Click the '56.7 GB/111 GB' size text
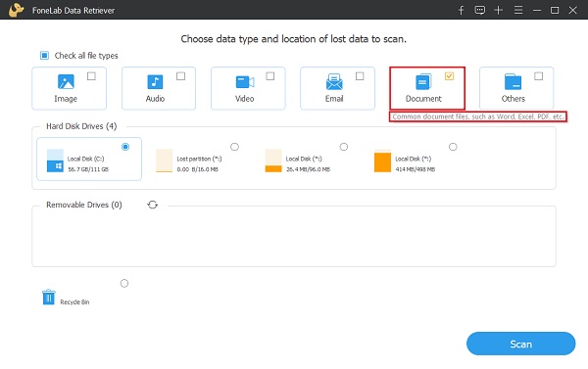This screenshot has width=588, height=369. 88,169
